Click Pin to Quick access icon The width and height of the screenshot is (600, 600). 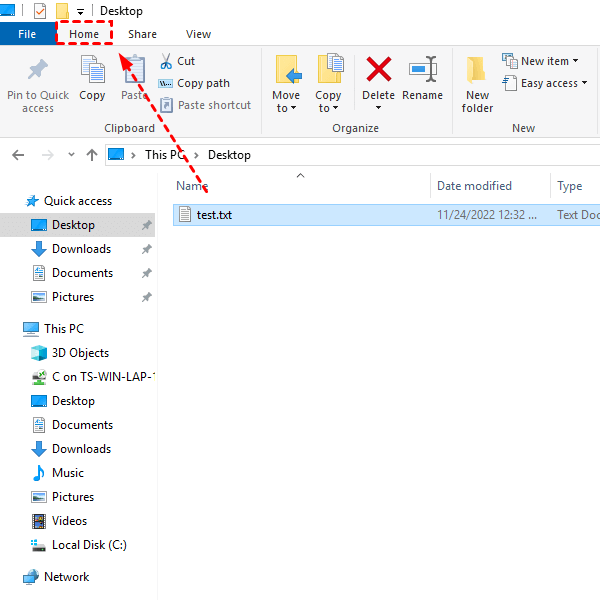pos(38,70)
